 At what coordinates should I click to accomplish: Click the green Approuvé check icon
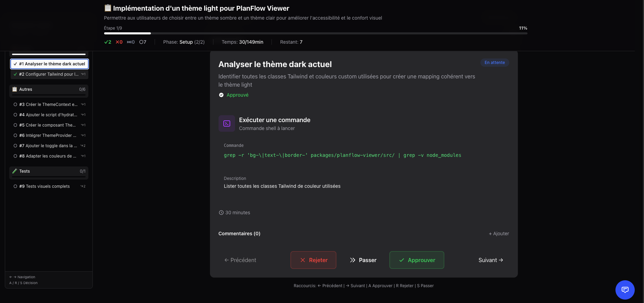coord(221,95)
